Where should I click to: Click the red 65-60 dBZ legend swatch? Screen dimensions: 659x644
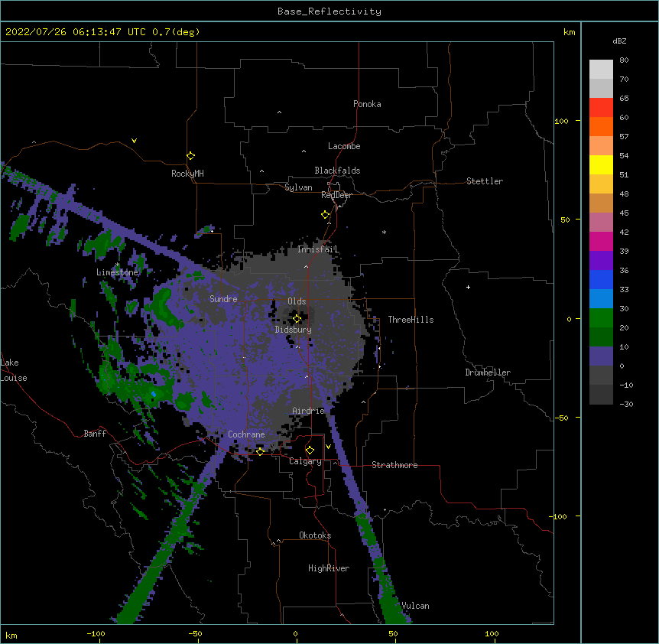(601, 107)
